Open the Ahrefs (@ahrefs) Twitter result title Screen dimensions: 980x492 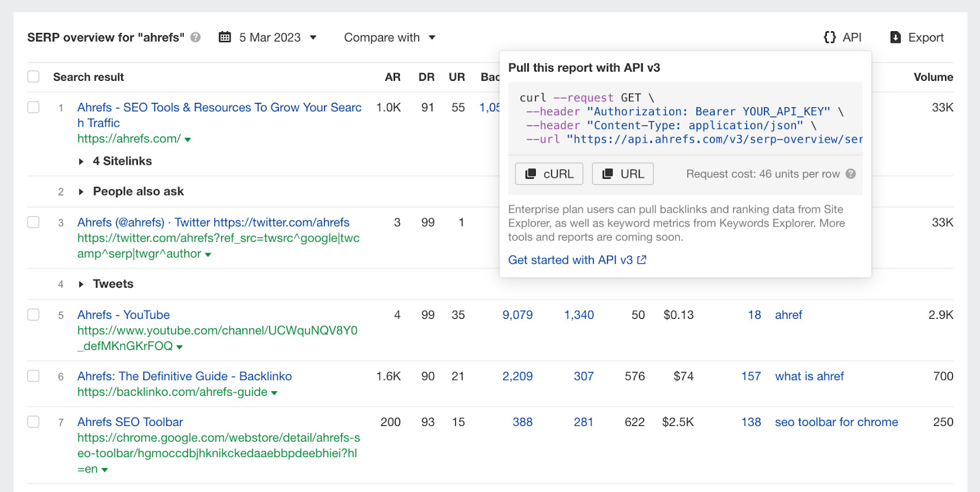pos(213,222)
